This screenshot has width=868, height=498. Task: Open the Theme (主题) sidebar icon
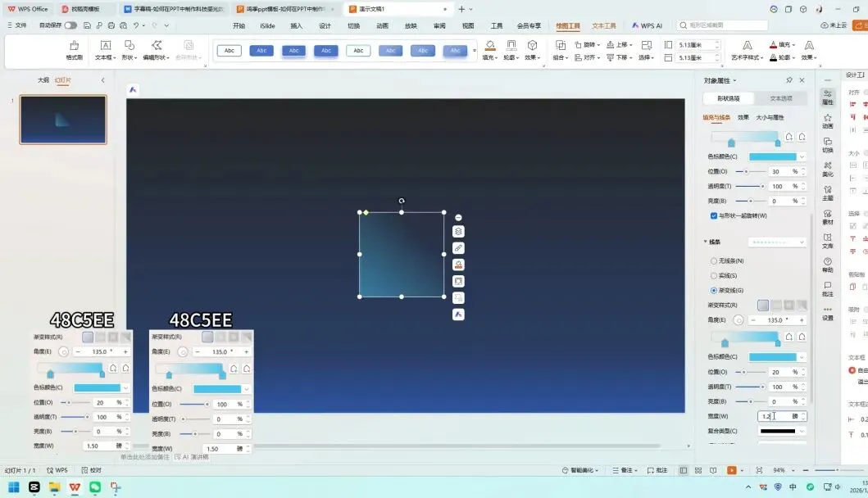tap(828, 192)
